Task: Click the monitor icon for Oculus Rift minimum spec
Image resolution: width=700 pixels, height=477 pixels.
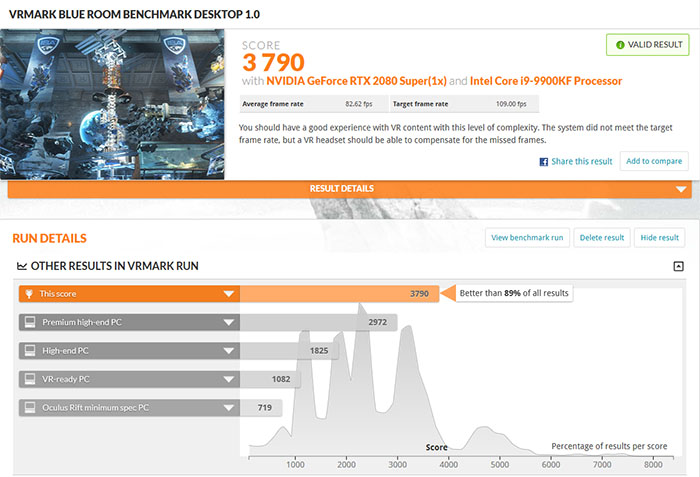Action: pyautogui.click(x=30, y=408)
